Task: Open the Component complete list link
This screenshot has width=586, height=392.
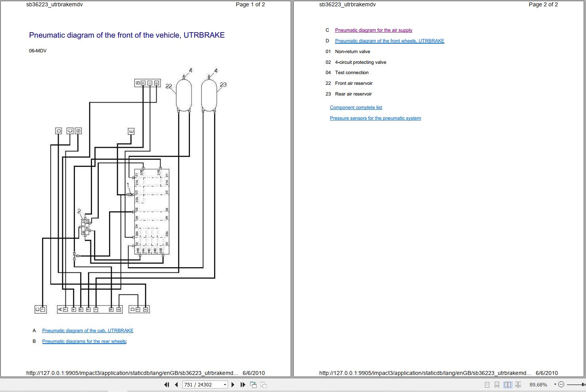Action: tap(356, 107)
